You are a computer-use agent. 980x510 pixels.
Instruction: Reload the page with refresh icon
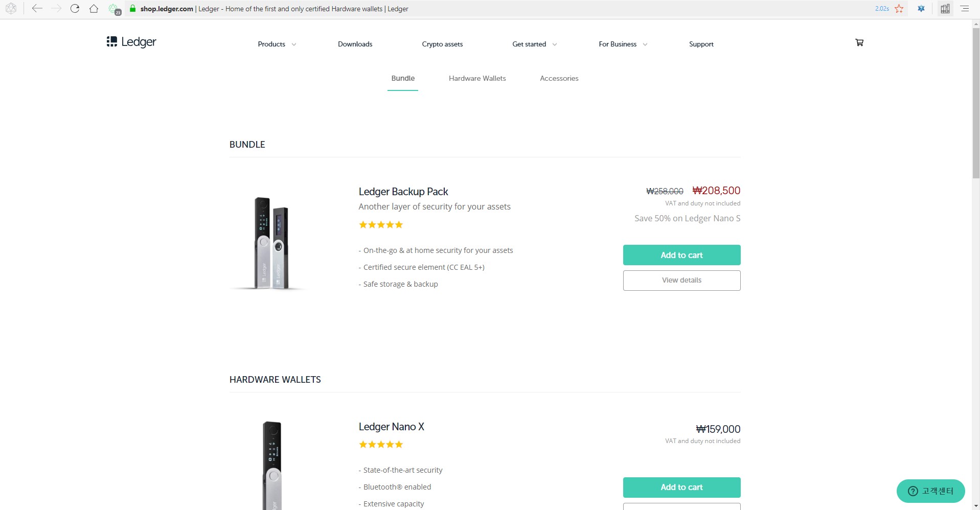75,9
